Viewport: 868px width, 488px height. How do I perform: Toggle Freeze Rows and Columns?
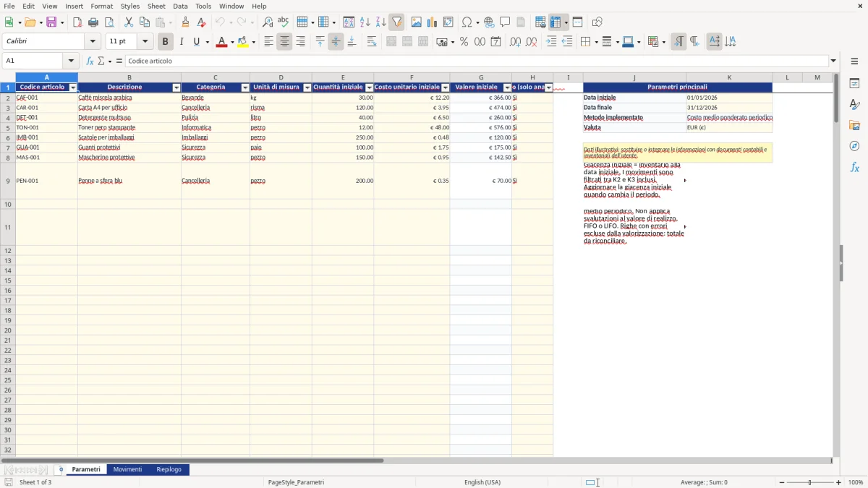pyautogui.click(x=556, y=22)
